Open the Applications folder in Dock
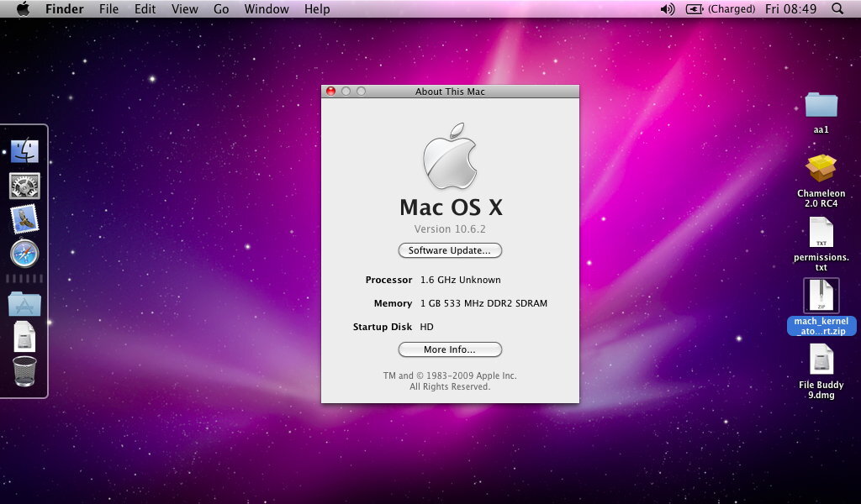 tap(24, 303)
